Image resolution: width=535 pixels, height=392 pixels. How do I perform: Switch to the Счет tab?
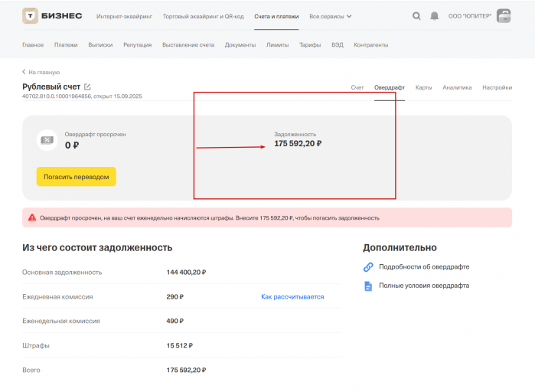tap(357, 87)
